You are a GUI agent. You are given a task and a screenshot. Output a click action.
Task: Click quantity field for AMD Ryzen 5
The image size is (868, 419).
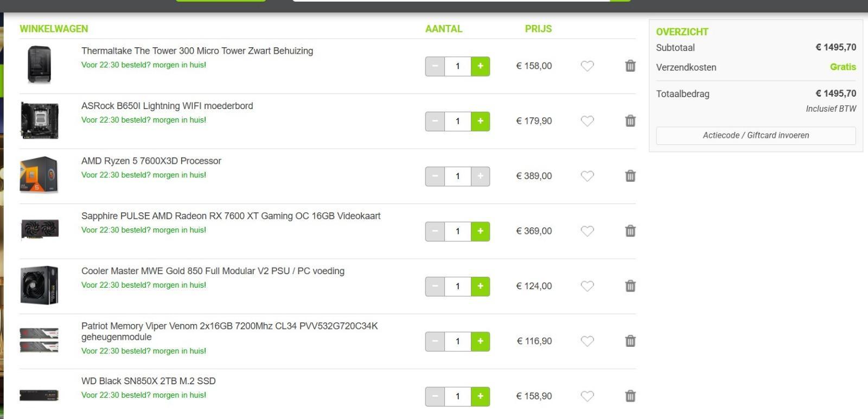[x=458, y=176]
